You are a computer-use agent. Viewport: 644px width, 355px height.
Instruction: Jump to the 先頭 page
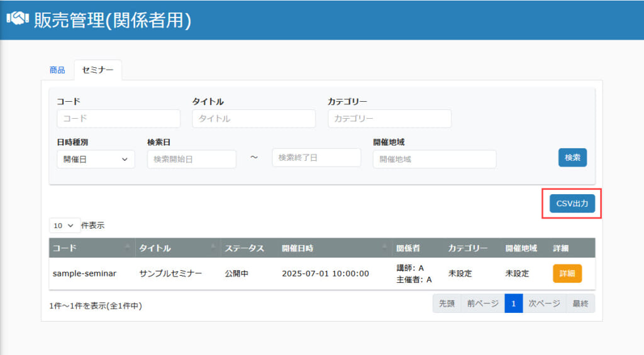tap(447, 303)
